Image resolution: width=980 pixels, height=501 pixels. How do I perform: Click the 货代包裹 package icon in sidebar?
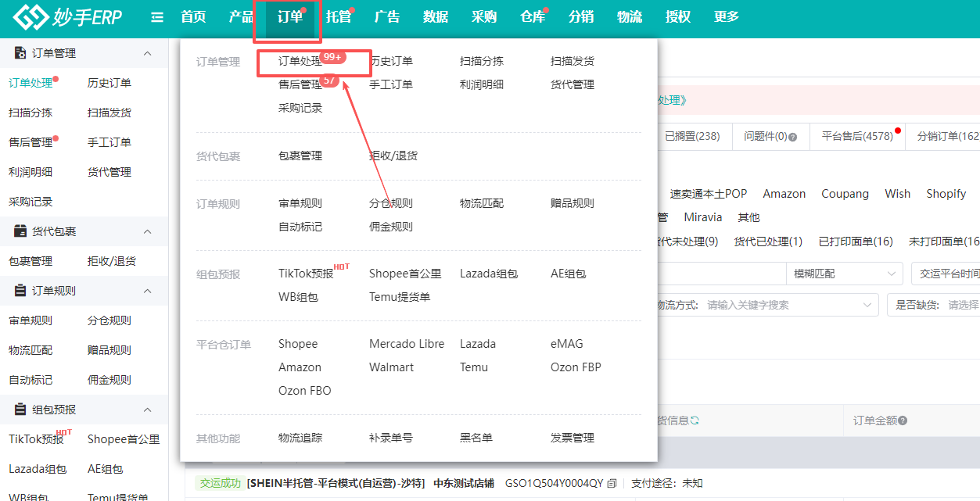[x=18, y=231]
